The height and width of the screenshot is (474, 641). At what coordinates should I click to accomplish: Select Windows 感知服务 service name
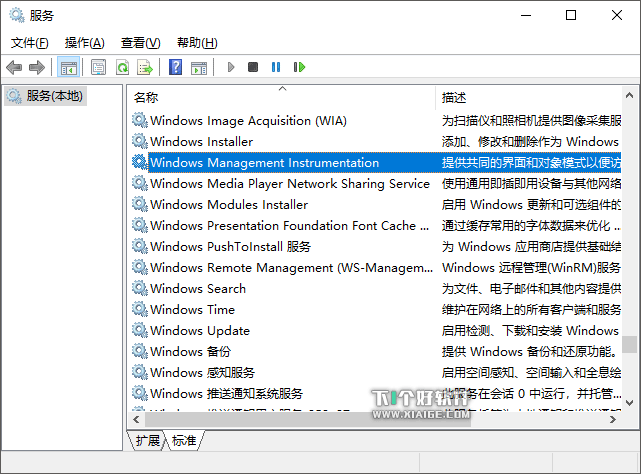202,373
